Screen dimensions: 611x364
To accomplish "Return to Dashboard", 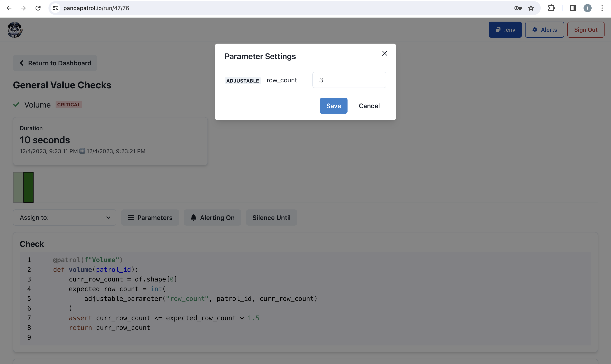I will click(55, 63).
